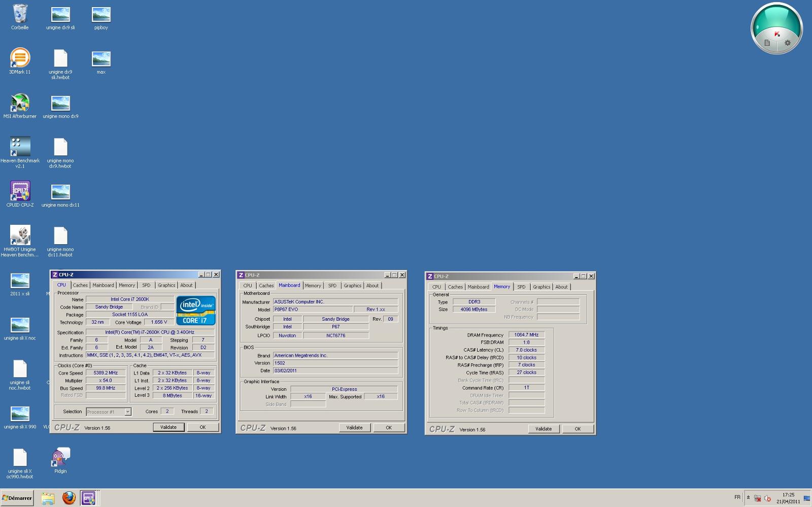Image resolution: width=812 pixels, height=507 pixels.
Task: Select the HWBOT Unigine Heaven Benchmark shortcut
Action: pos(20,241)
